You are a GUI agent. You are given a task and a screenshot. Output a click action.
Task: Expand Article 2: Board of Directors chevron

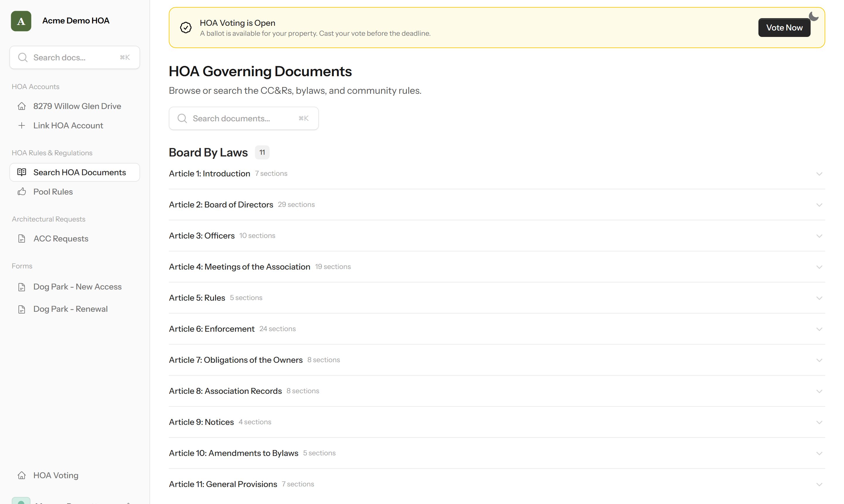(819, 205)
